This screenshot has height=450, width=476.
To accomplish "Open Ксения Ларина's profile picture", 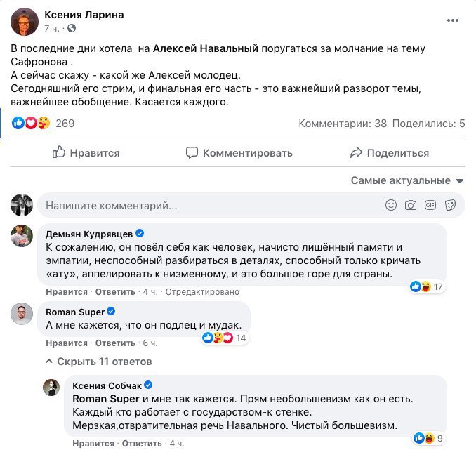I will pyautogui.click(x=25, y=22).
